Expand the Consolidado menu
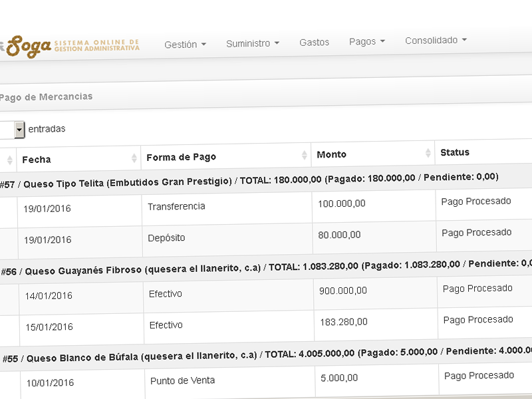The height and width of the screenshot is (399, 532). tap(436, 40)
